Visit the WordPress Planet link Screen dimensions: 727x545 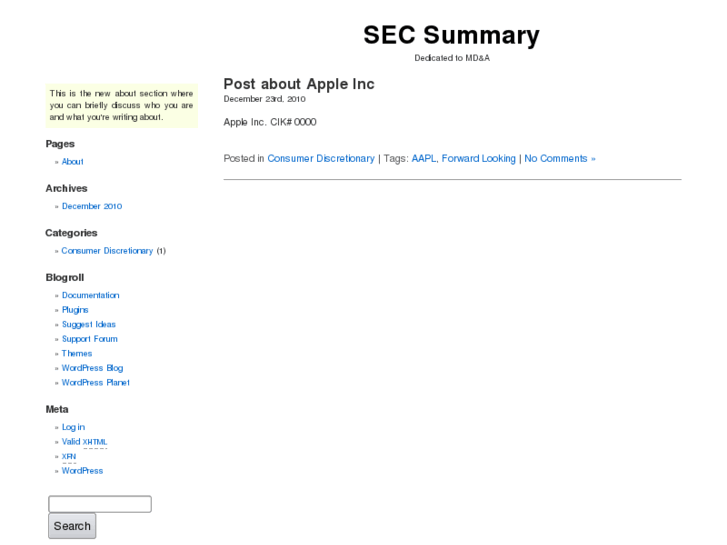pos(96,382)
